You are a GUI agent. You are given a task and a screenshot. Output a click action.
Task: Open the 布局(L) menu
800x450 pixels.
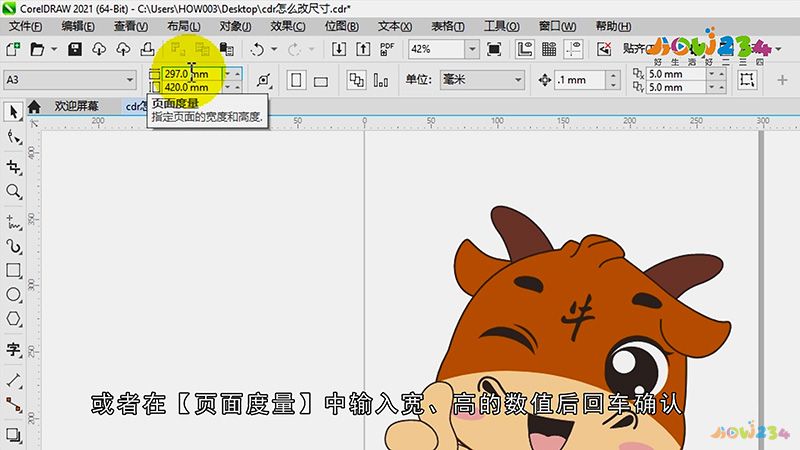[x=183, y=27]
